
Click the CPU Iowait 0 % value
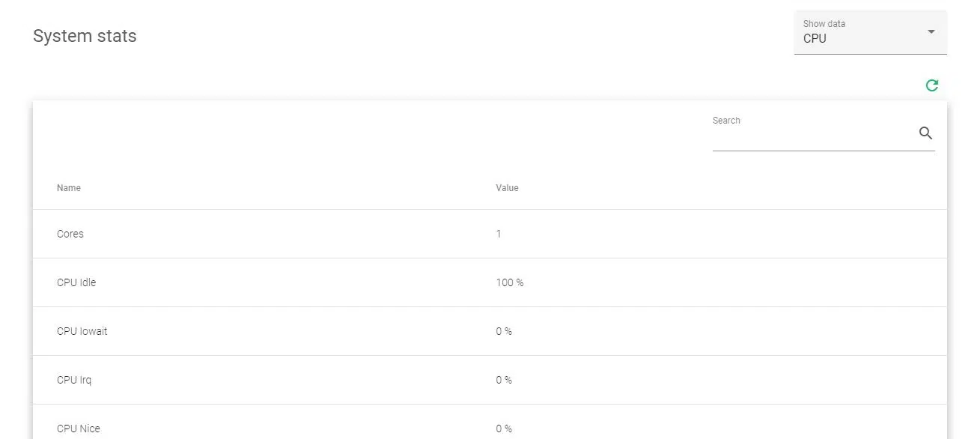tap(504, 331)
